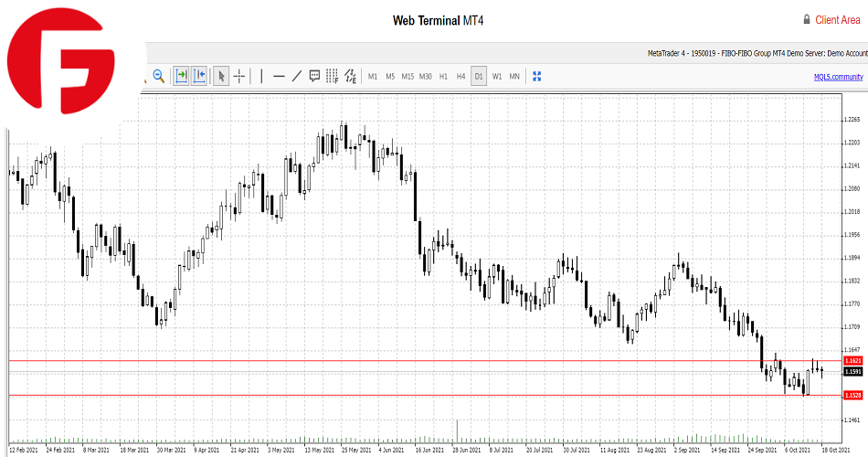Open the MQL5.community link
Screen dimensions: 868x457
838,77
